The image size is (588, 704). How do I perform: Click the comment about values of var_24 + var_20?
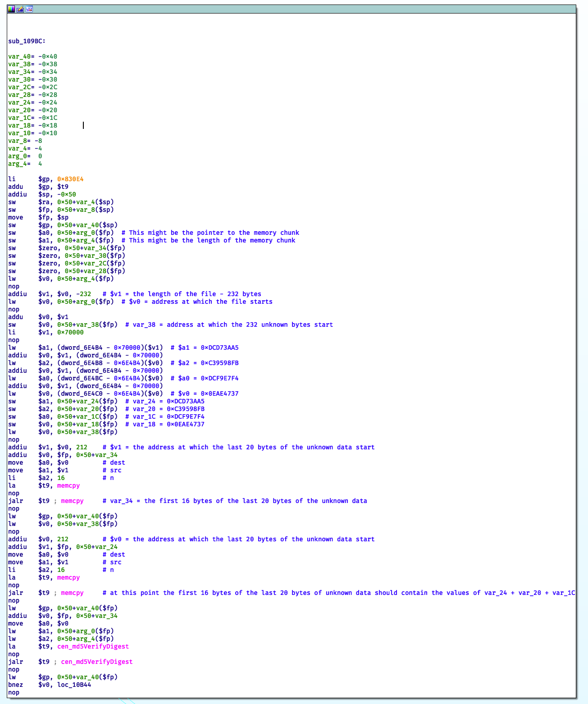339,593
